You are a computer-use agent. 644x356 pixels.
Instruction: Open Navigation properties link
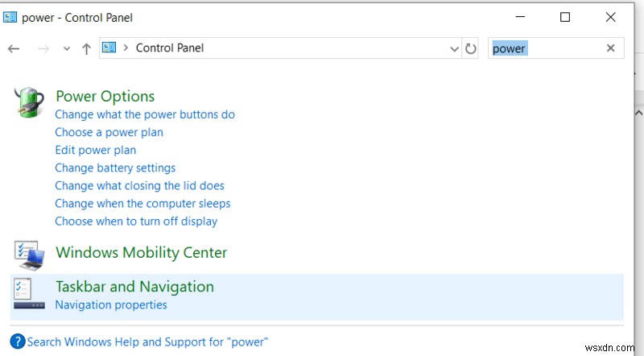(x=111, y=304)
